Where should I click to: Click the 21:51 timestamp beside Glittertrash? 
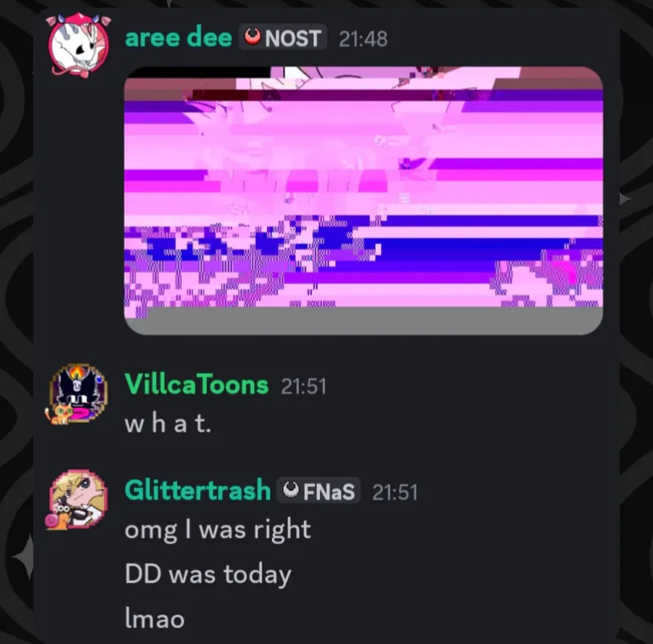pyautogui.click(x=395, y=492)
